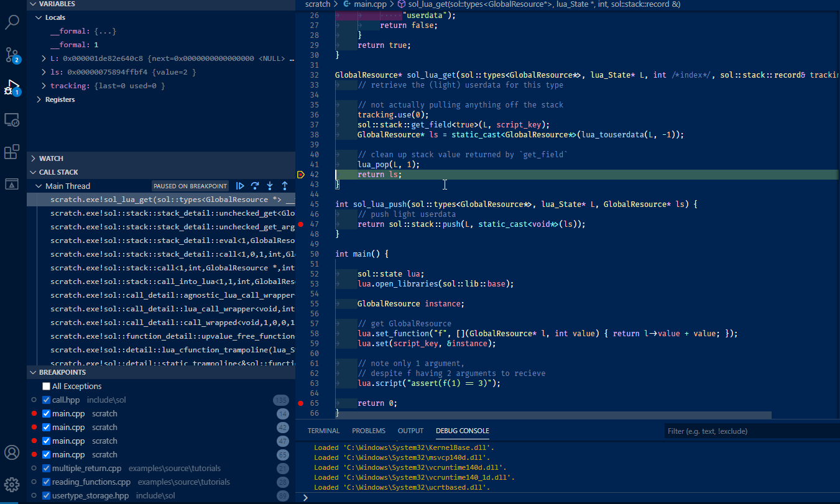Open the Extensions view icon

(x=12, y=152)
